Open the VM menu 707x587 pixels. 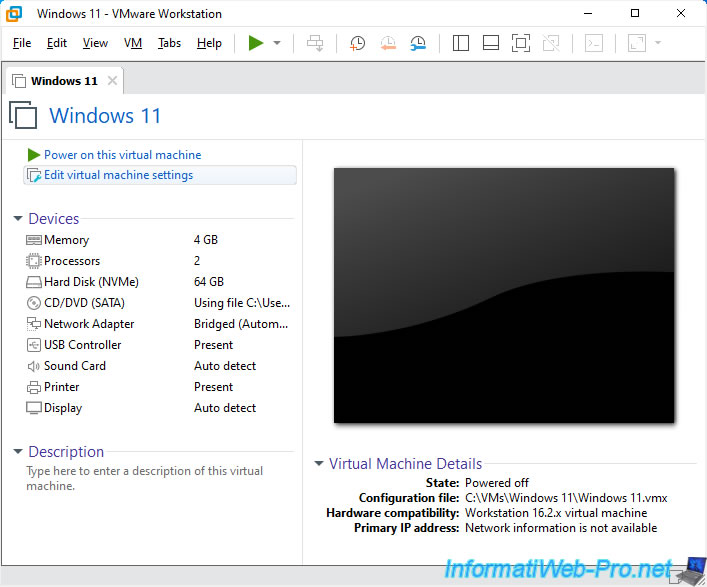point(133,43)
